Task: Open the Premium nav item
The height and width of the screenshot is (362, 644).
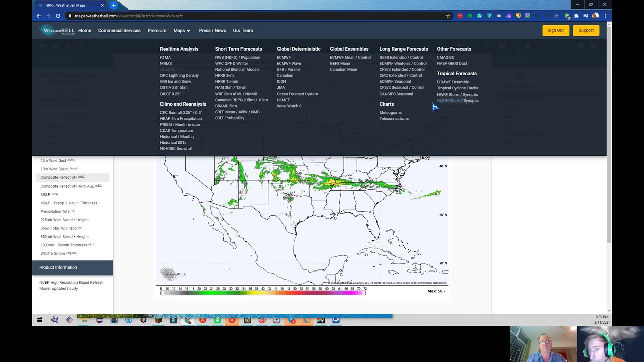Action: coord(157,30)
